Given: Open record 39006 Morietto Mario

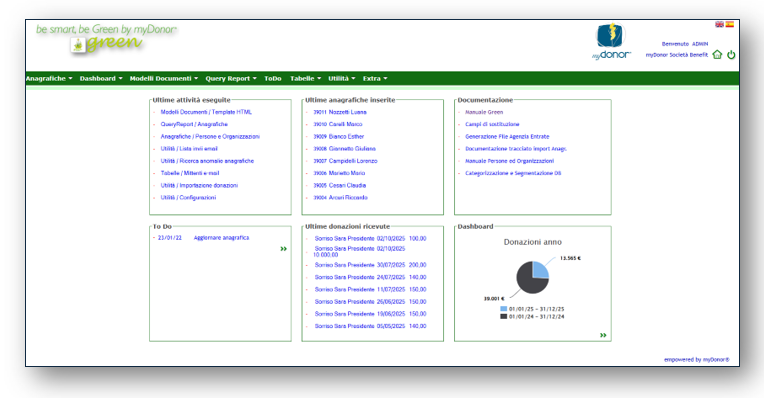Looking at the screenshot, I should point(339,173).
